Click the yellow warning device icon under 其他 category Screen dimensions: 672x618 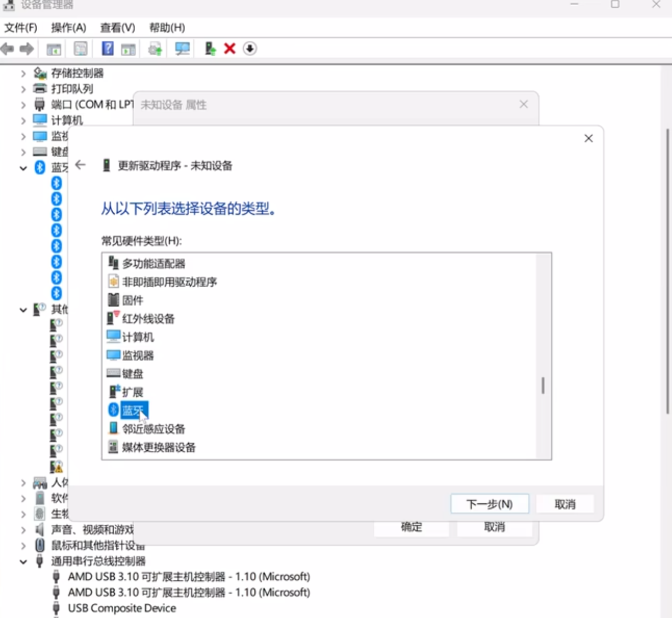coord(57,466)
